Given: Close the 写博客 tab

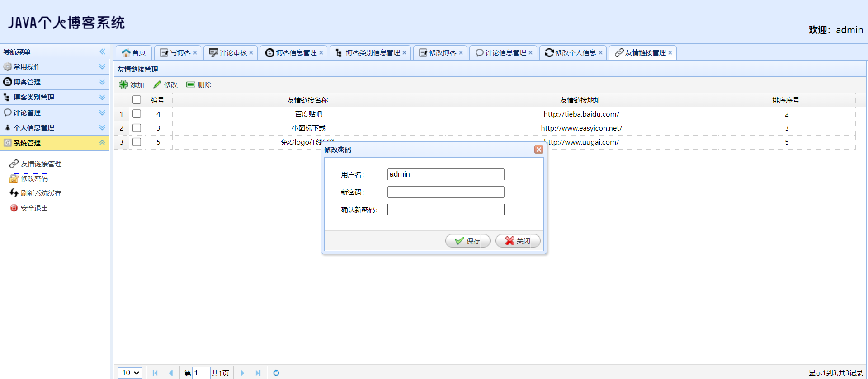Looking at the screenshot, I should 195,53.
